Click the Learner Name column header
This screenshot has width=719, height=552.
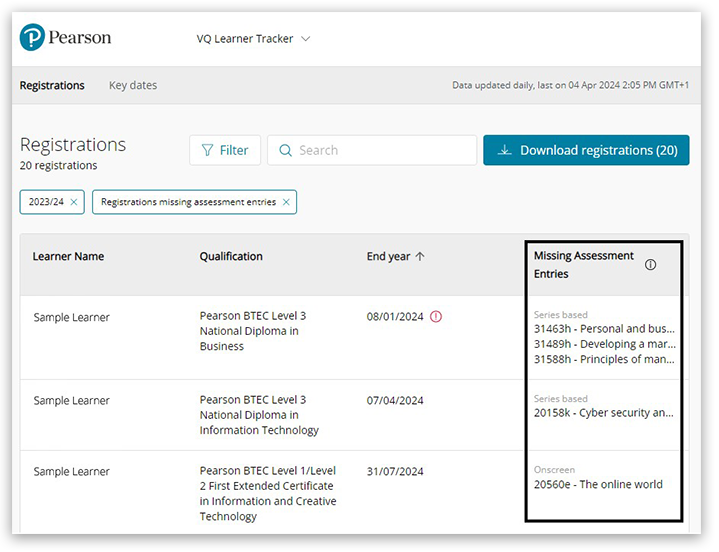tap(68, 257)
